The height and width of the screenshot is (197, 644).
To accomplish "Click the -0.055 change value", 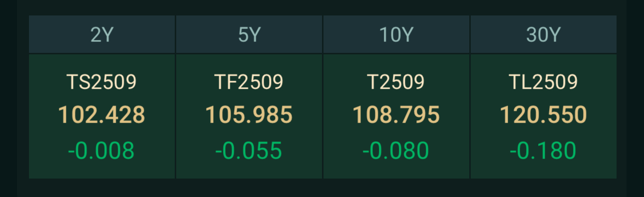I will coord(249,151).
